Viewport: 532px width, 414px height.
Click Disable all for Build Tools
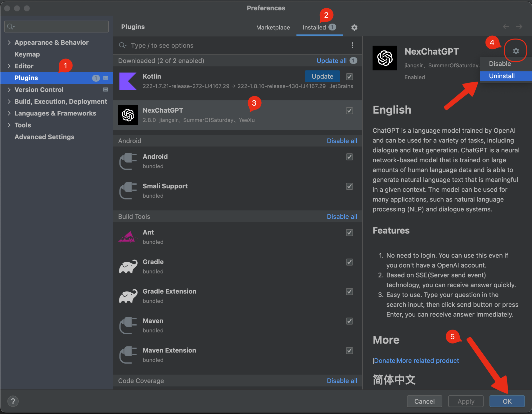tap(342, 216)
